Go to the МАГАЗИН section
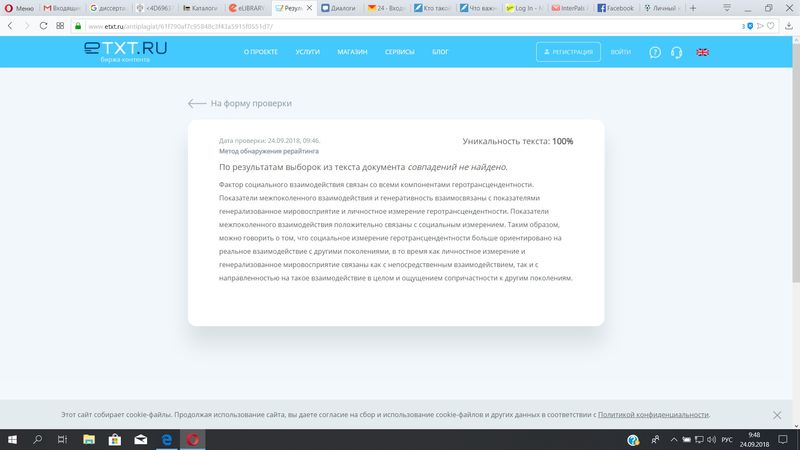 (x=352, y=52)
